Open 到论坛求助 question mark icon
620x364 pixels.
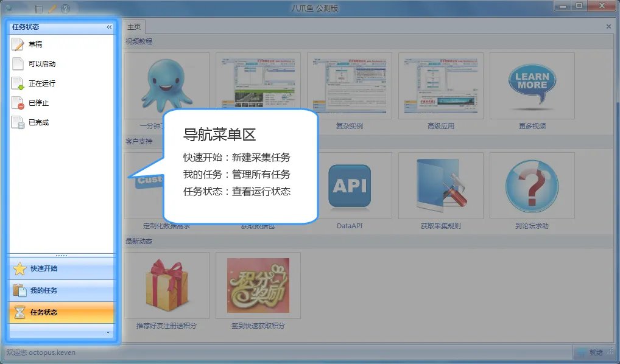tap(530, 186)
